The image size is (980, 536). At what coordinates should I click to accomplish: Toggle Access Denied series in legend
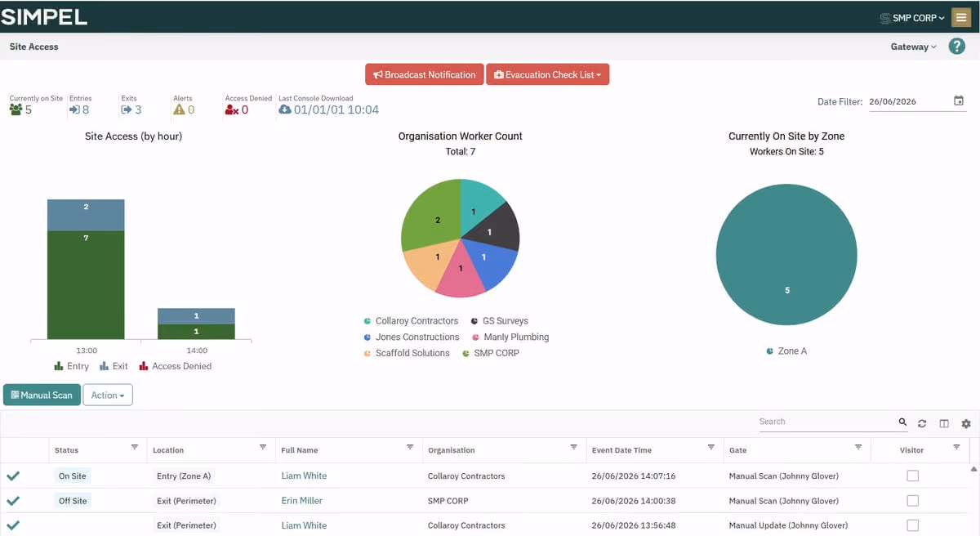[175, 366]
